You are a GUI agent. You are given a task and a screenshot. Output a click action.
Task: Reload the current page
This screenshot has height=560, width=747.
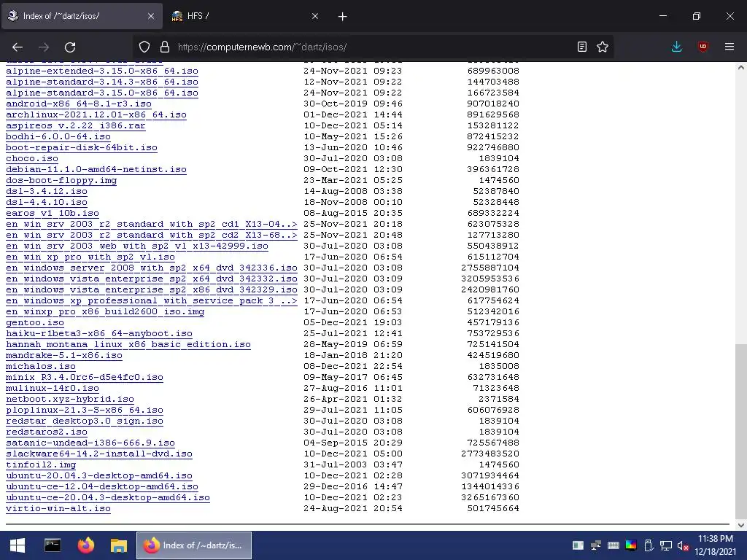[70, 47]
